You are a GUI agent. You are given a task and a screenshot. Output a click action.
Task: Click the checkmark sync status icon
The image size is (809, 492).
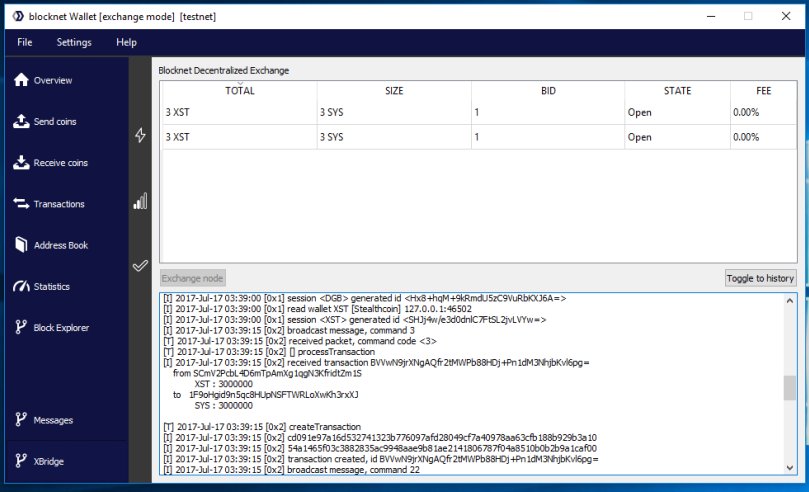[x=140, y=266]
